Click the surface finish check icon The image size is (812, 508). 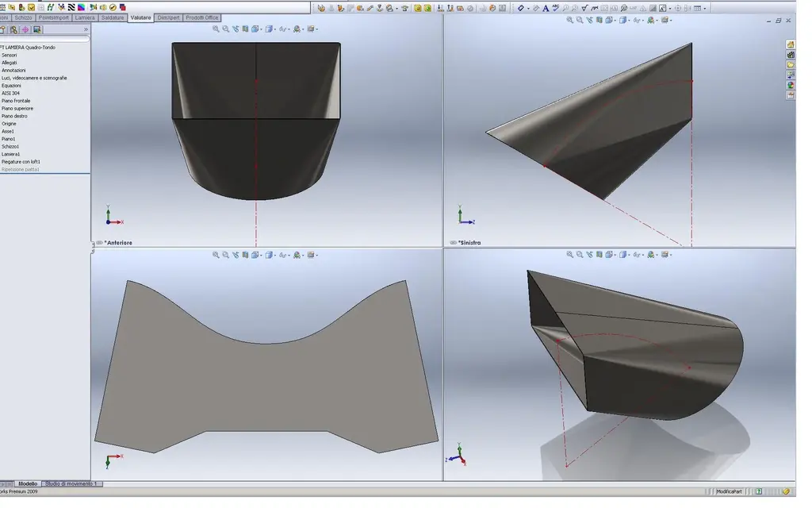[x=584, y=8]
